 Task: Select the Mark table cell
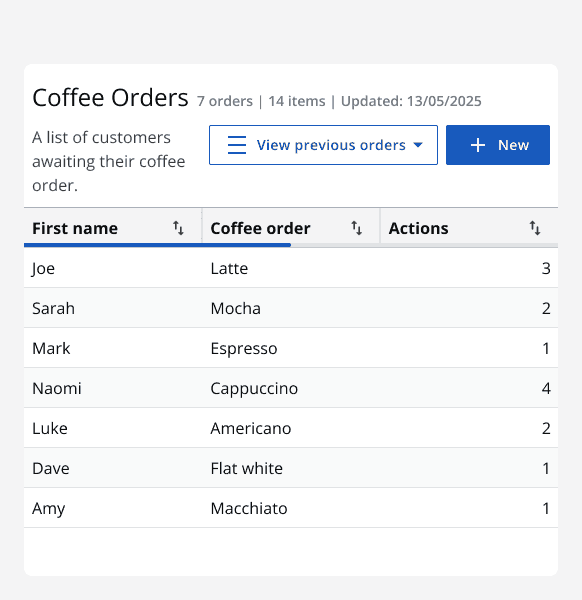click(113, 348)
